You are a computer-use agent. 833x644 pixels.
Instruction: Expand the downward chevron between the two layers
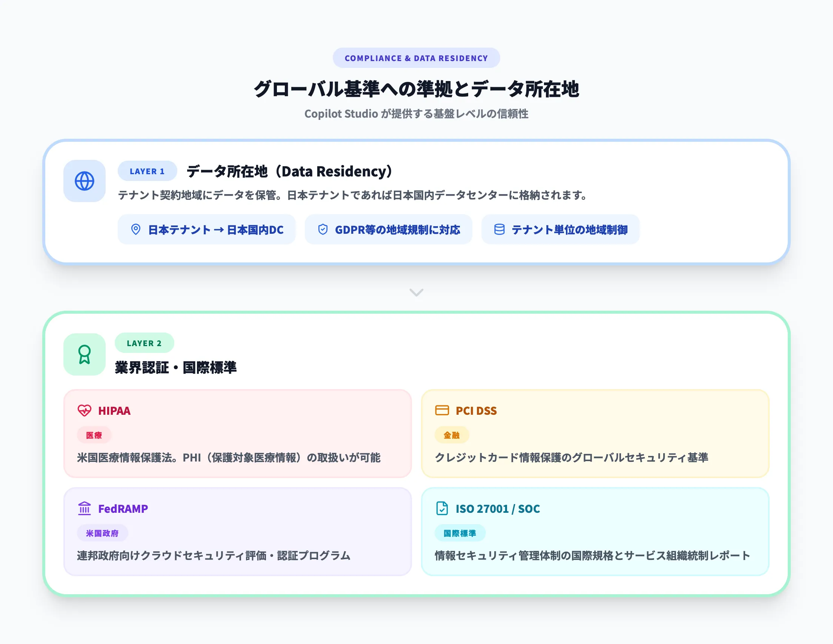[416, 292]
